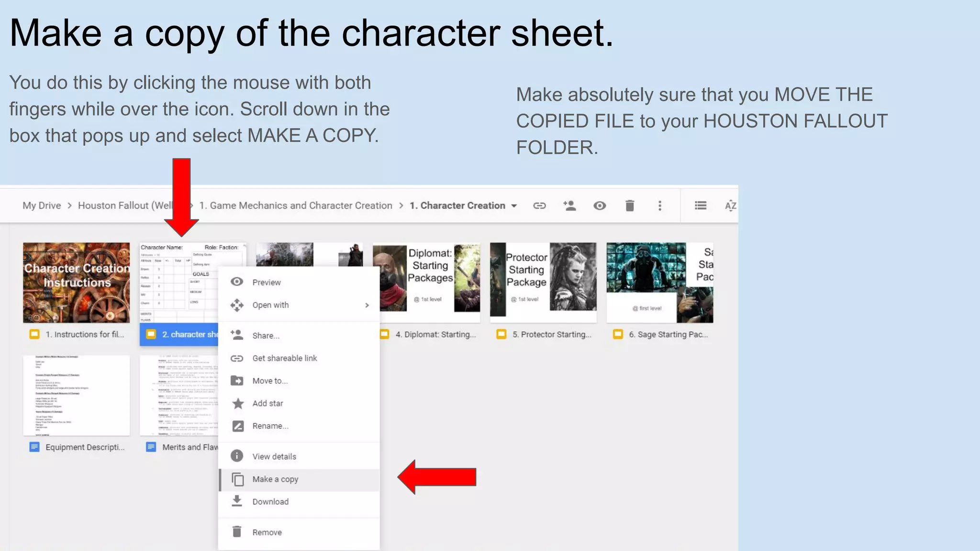The image size is (980, 551).
Task: Choose Get shareable link entry
Action: (299, 358)
